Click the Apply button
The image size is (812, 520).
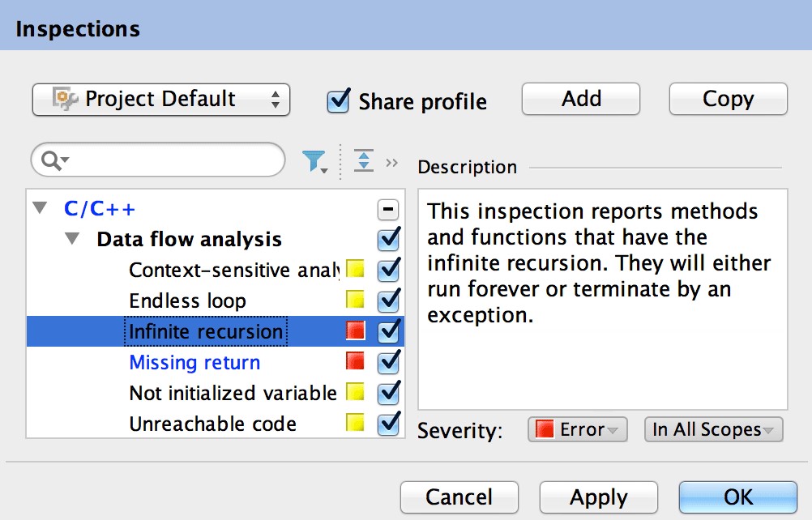(598, 497)
